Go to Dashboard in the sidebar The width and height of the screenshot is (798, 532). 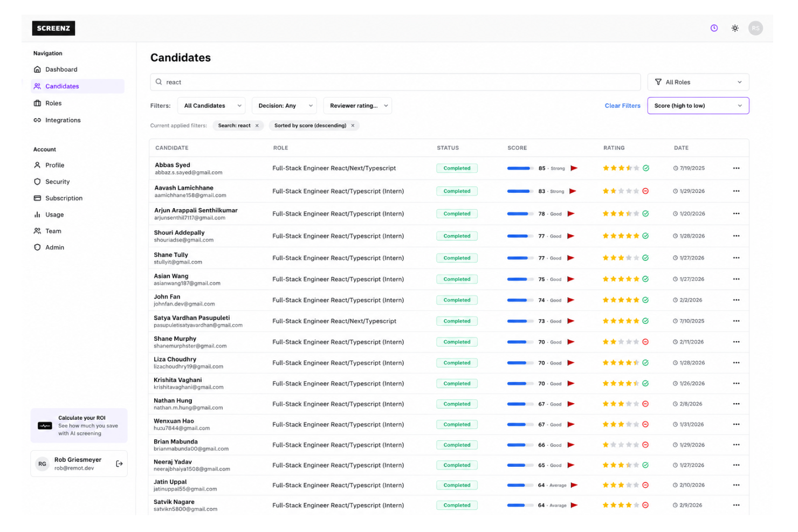(78, 70)
